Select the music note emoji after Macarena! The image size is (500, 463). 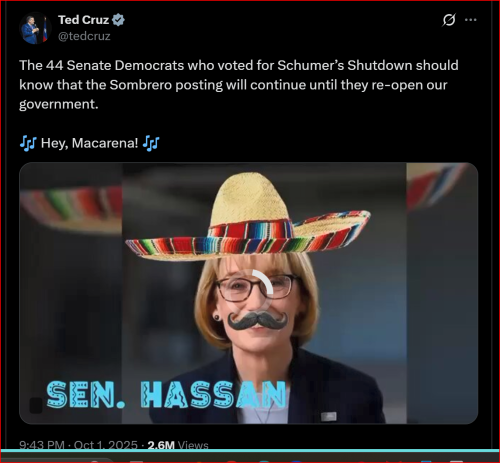pyautogui.click(x=151, y=143)
